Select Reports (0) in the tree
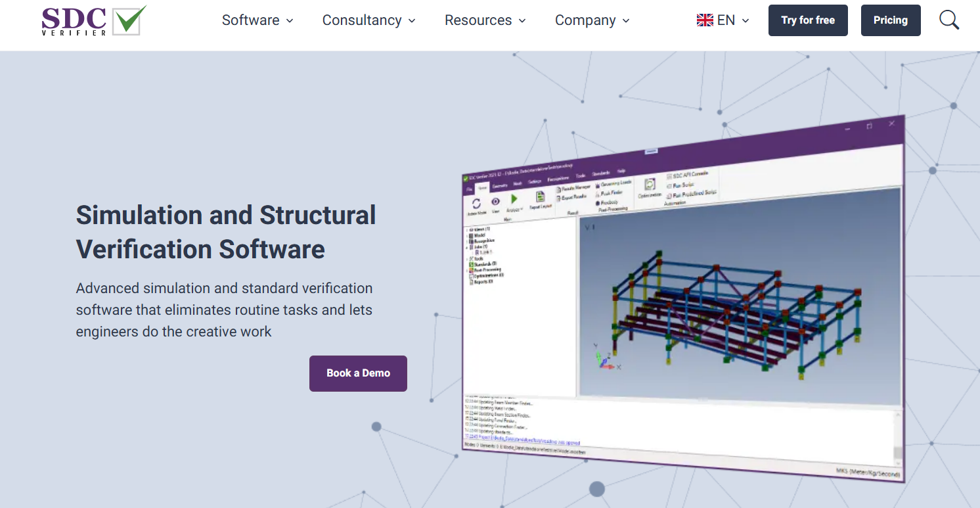The width and height of the screenshot is (980, 508). 481,281
